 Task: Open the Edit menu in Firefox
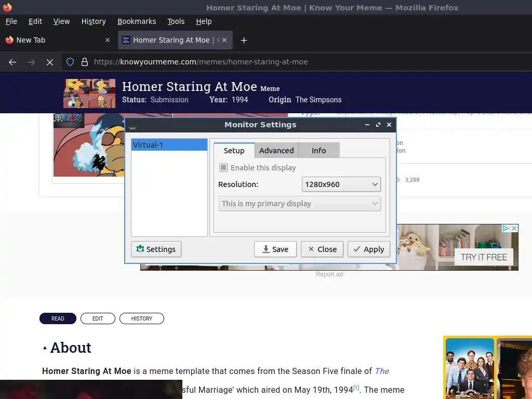(x=35, y=21)
